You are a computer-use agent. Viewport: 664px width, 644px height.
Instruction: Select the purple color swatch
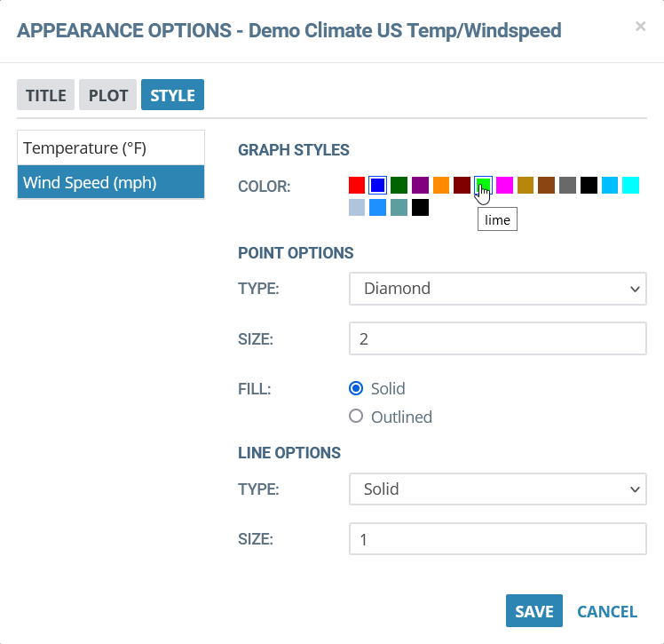(420, 185)
